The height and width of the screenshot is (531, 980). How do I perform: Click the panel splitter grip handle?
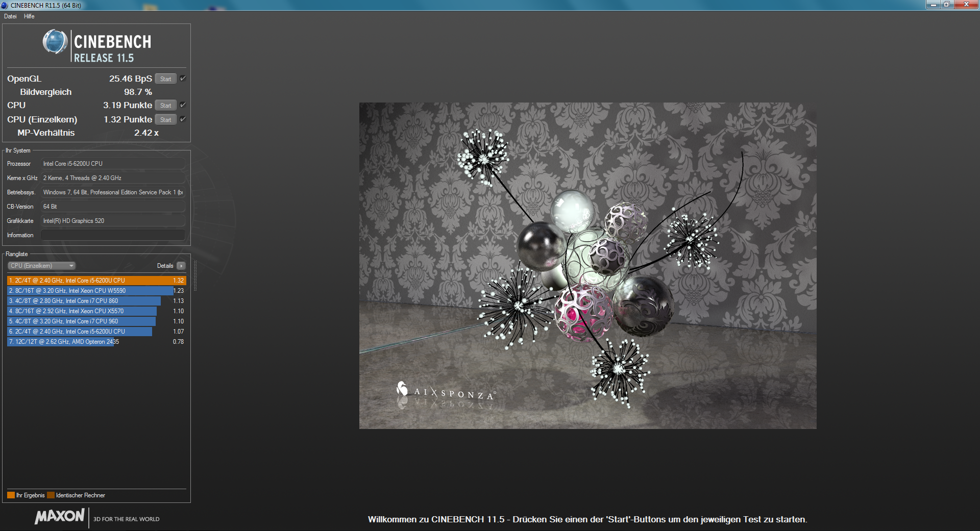pos(195,275)
